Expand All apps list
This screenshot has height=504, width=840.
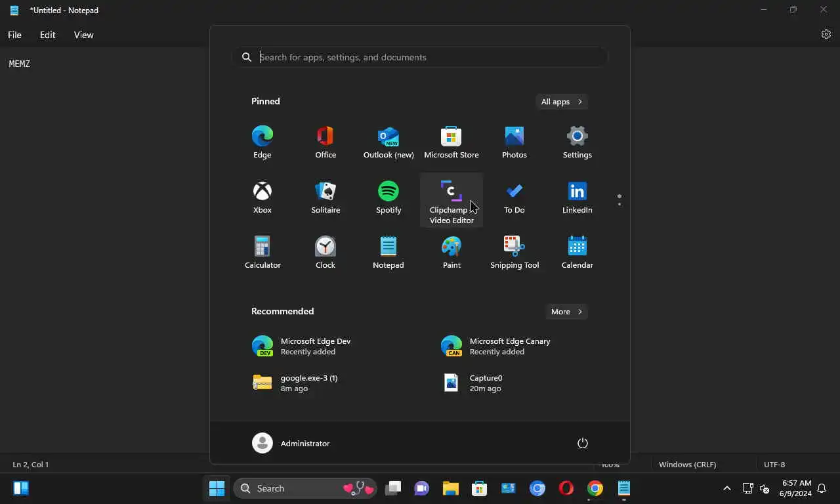pyautogui.click(x=562, y=102)
